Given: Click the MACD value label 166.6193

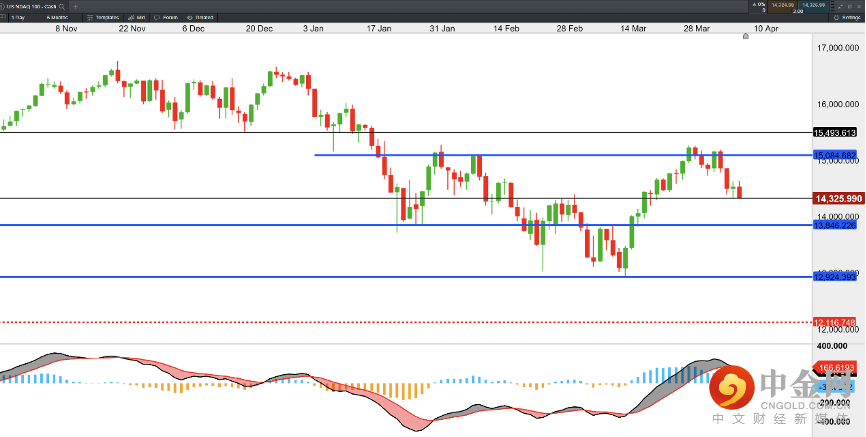Looking at the screenshot, I should [838, 368].
